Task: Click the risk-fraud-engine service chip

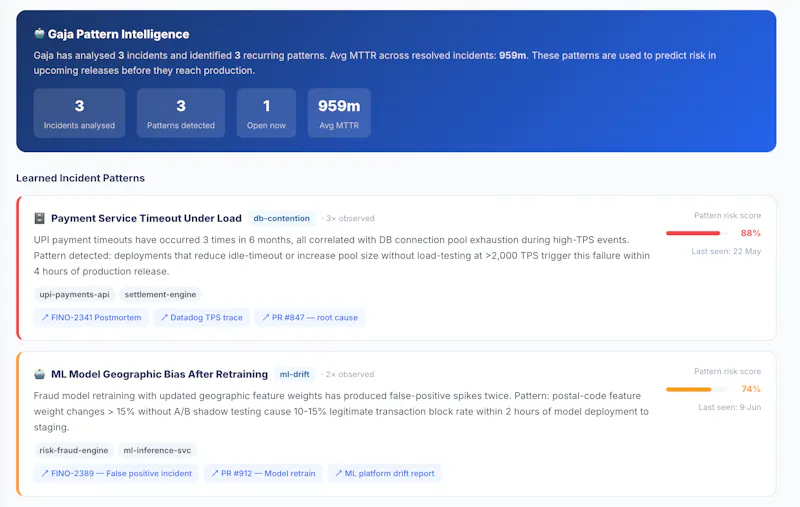Action: (x=74, y=450)
